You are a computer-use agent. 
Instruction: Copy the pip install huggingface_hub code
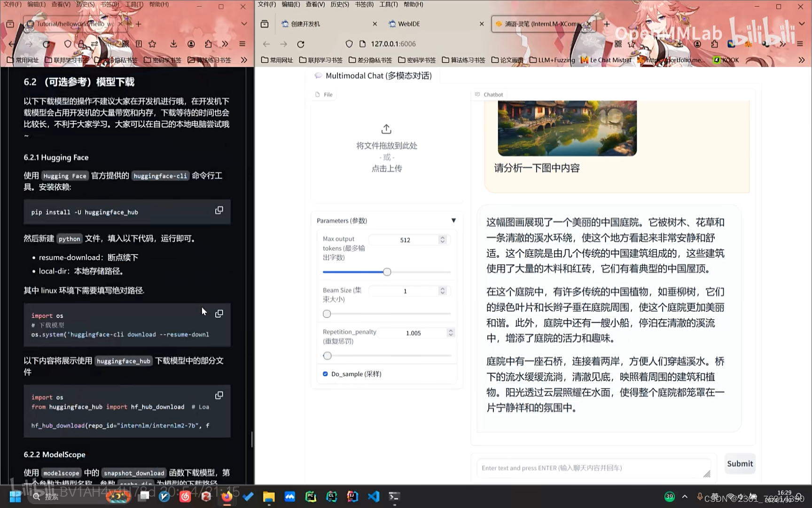pyautogui.click(x=219, y=210)
